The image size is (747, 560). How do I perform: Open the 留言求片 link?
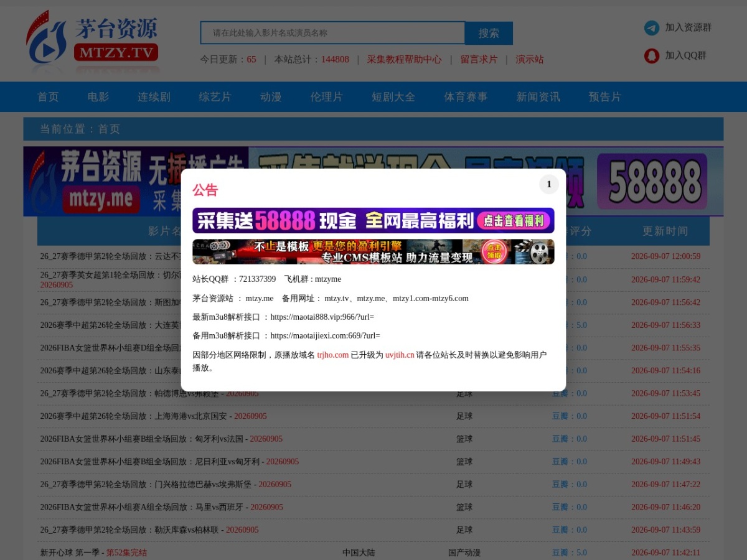tap(479, 59)
